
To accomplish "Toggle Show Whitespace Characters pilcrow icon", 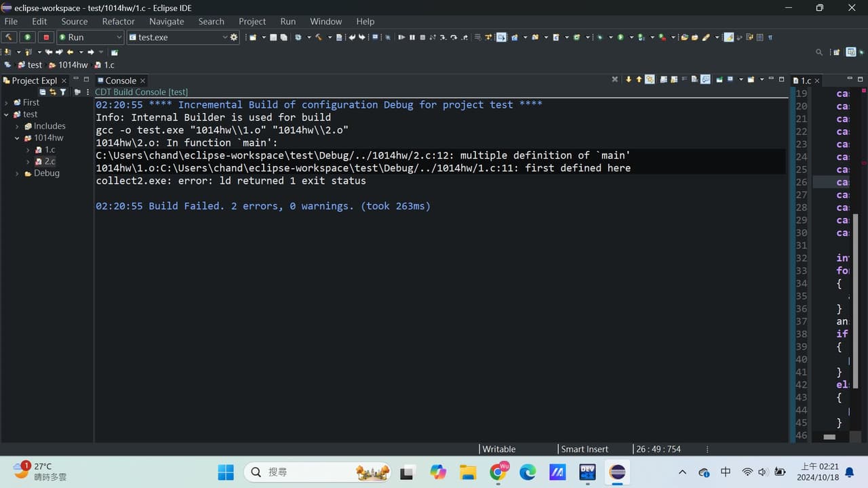I will [x=770, y=37].
